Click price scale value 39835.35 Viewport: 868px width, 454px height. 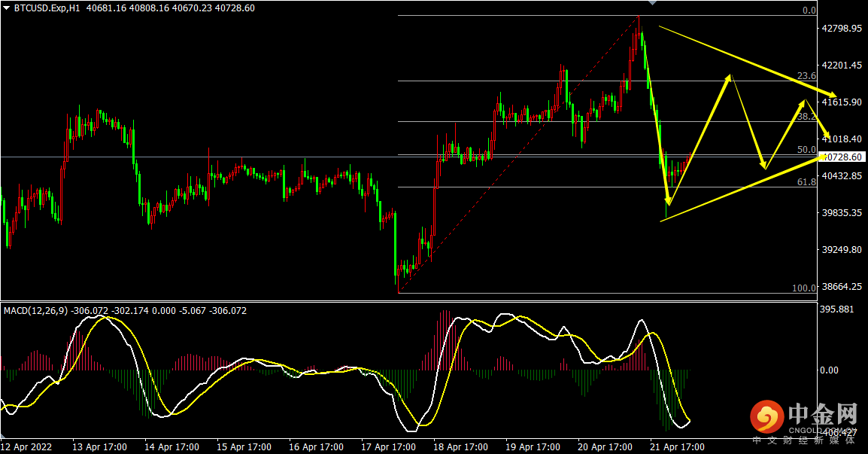pos(842,213)
